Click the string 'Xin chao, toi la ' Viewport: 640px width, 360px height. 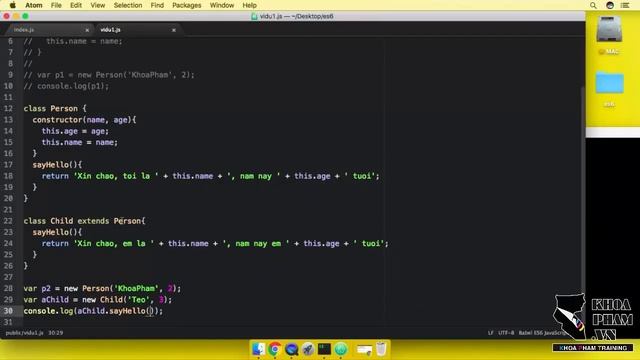click(116, 176)
